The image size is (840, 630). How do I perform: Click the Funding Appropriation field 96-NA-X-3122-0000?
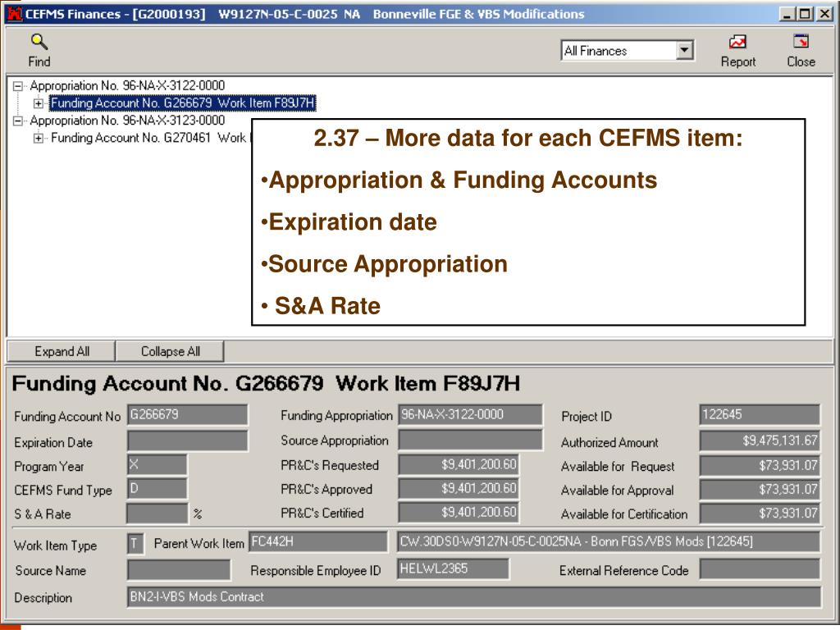470,414
